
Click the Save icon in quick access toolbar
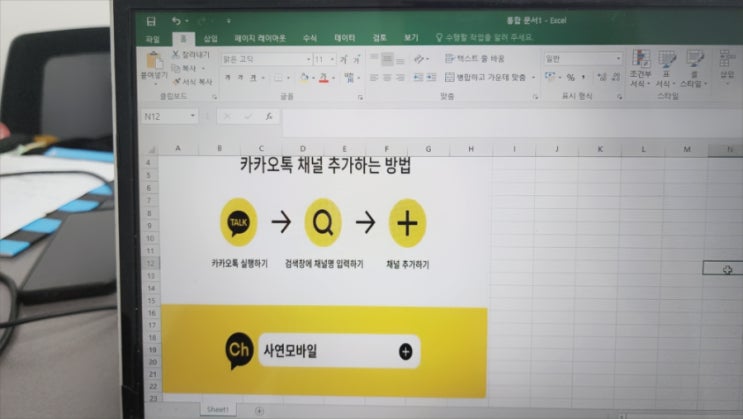pos(151,21)
